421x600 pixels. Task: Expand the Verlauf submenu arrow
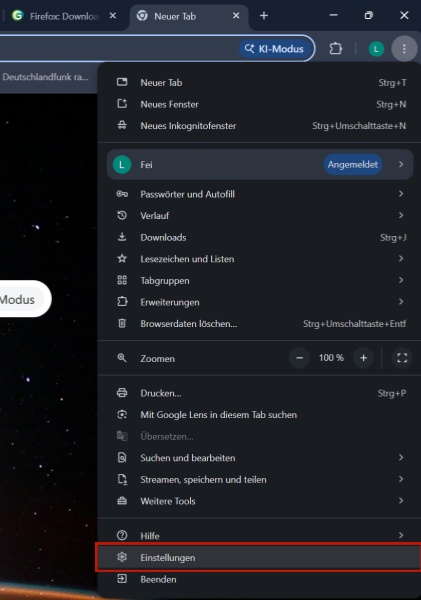pyautogui.click(x=401, y=215)
